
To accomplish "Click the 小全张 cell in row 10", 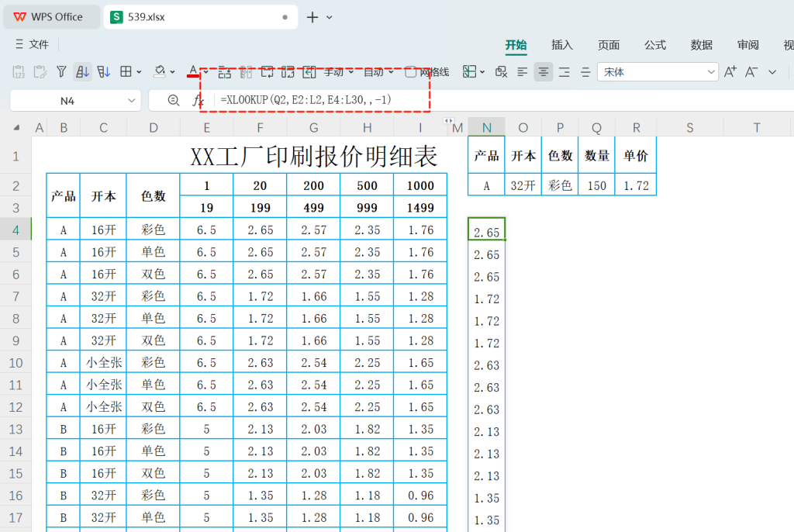I will [x=103, y=363].
